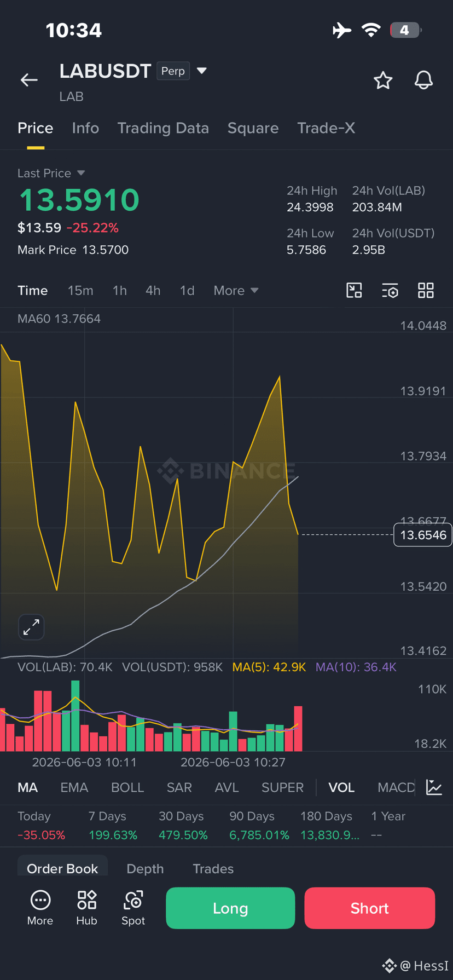
Task: Tap 24h High value 24.3998
Action: pos(310,207)
